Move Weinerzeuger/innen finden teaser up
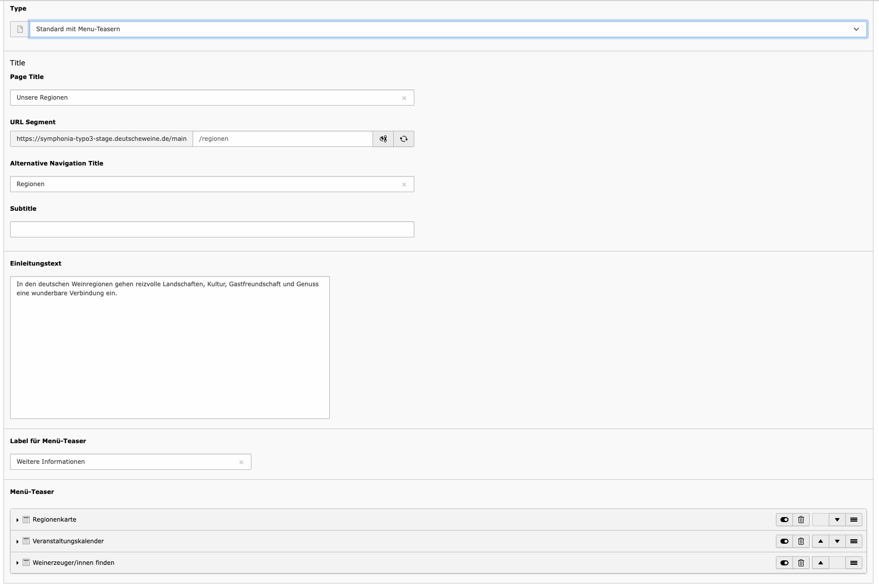Screen dimensions: 879x588 click(x=821, y=563)
